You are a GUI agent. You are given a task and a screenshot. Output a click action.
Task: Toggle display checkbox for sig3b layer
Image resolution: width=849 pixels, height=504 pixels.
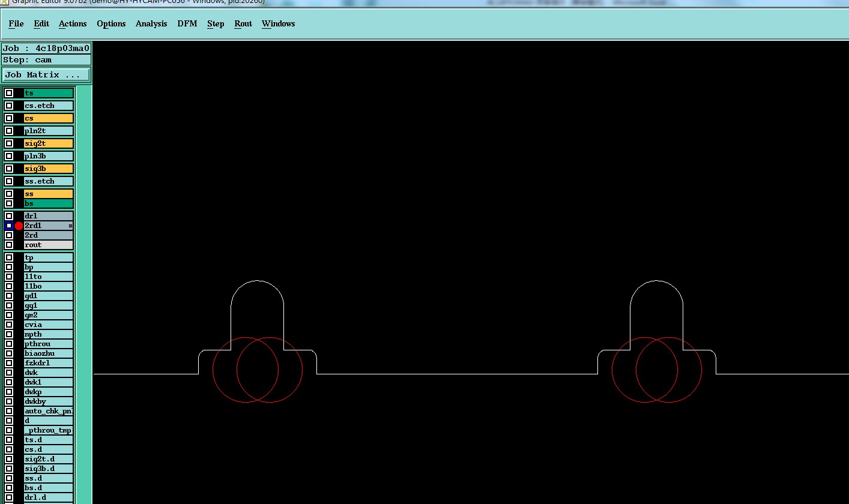[9, 169]
